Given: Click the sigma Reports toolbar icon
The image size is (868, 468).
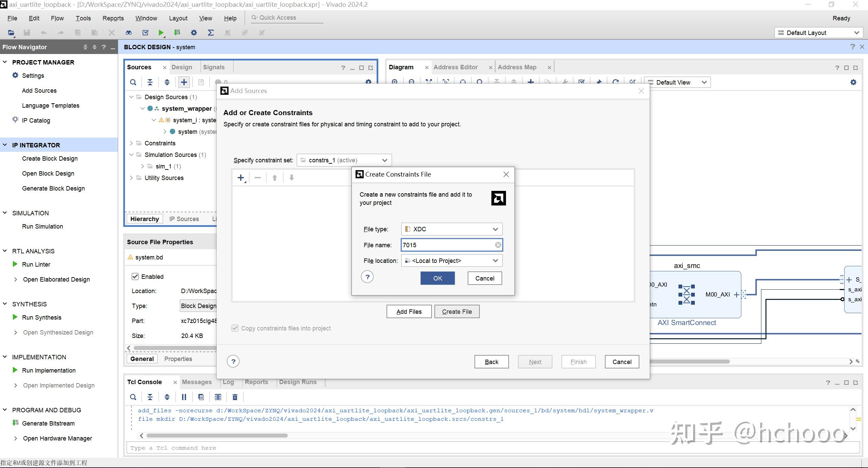Looking at the screenshot, I should tap(211, 33).
